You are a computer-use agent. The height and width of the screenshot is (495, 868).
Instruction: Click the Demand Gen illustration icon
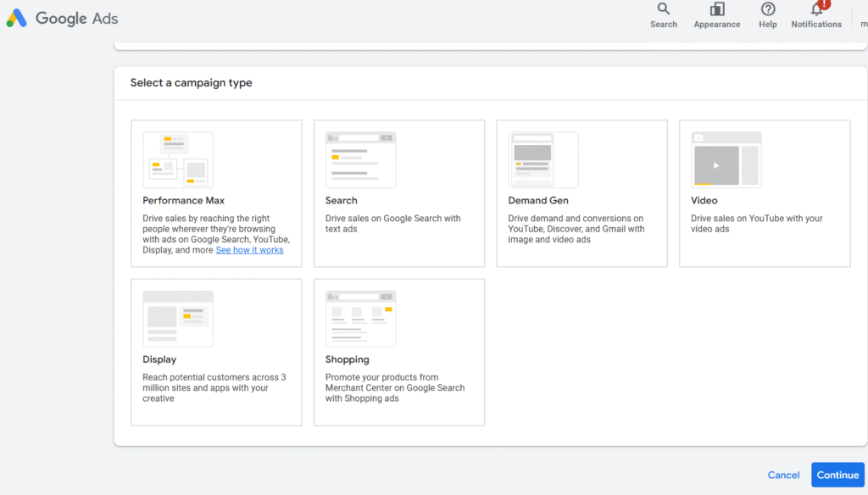pyautogui.click(x=543, y=160)
